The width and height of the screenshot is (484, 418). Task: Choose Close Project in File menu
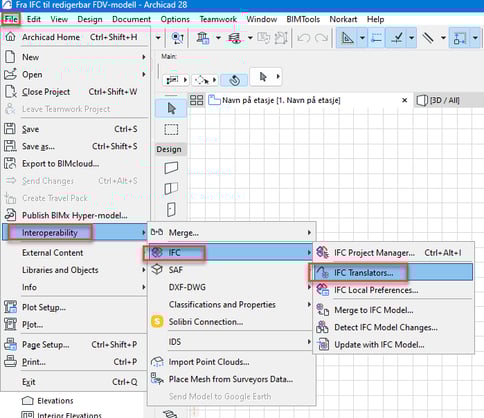click(75, 92)
